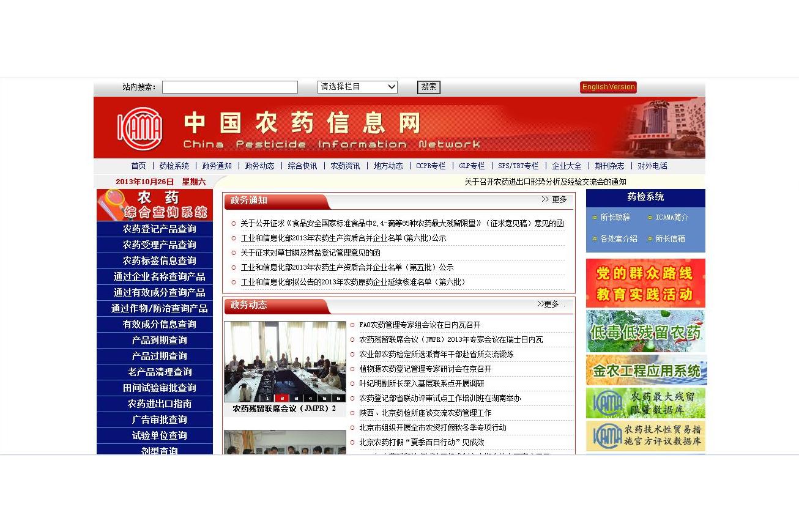Open notice about 2,4-滴等85种农药最大残留限量
Viewport: 799px width, 532px height.
(402, 224)
